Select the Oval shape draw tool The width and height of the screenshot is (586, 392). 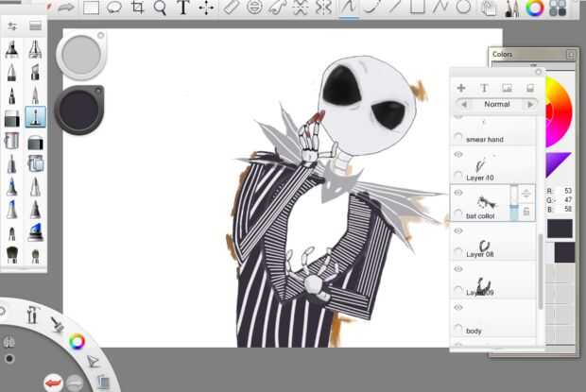(463, 7)
